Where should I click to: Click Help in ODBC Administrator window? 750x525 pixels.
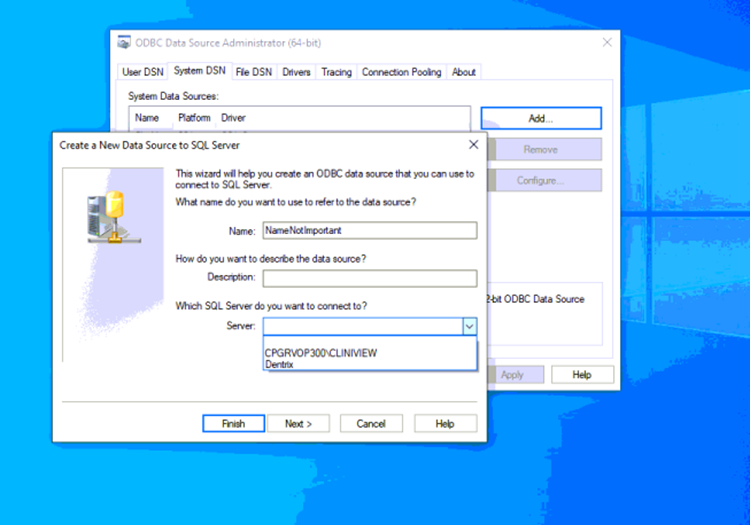point(582,375)
